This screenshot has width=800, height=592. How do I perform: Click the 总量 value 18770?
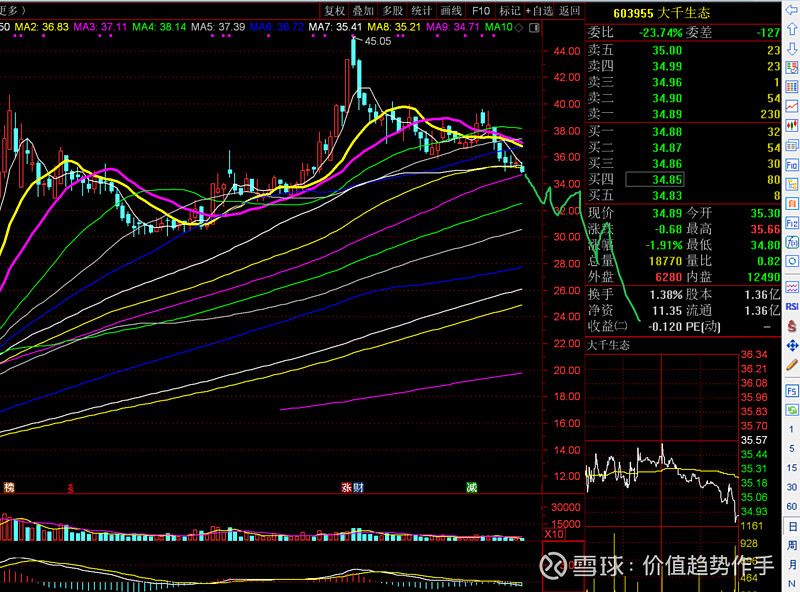tap(665, 261)
